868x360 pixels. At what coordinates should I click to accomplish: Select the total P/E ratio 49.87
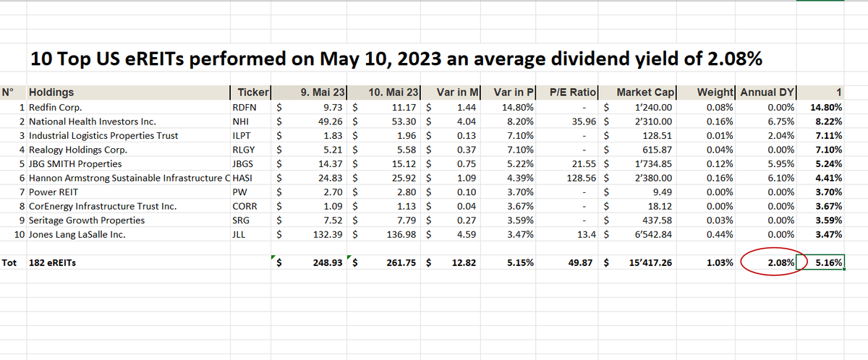point(568,263)
